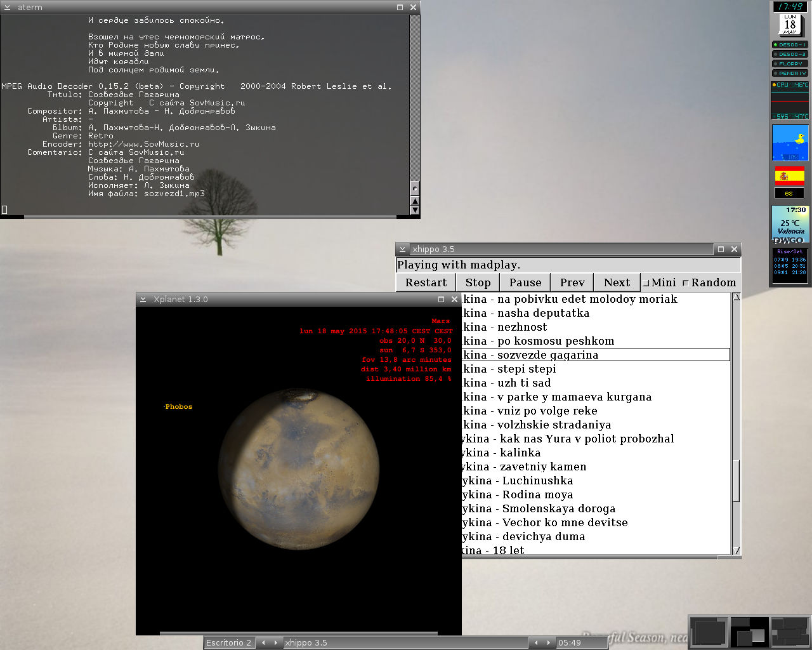The height and width of the screenshot is (650, 812).
Task: Go to previous track with Prev
Action: click(572, 282)
